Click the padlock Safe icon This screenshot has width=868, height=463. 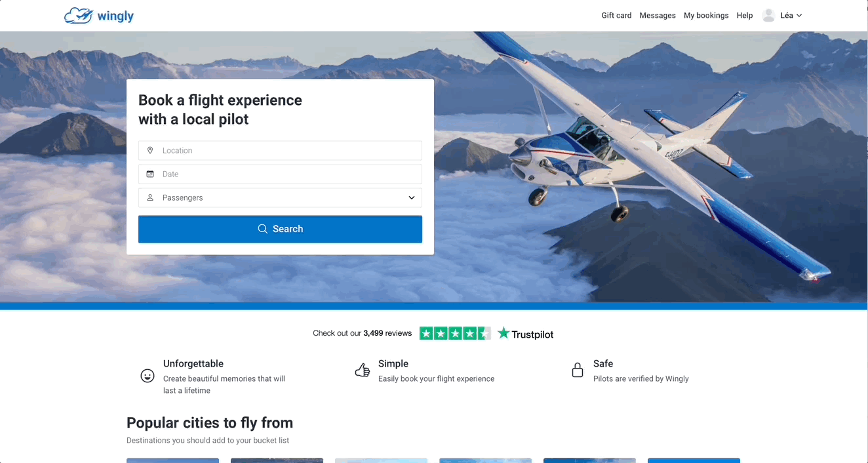pos(578,371)
